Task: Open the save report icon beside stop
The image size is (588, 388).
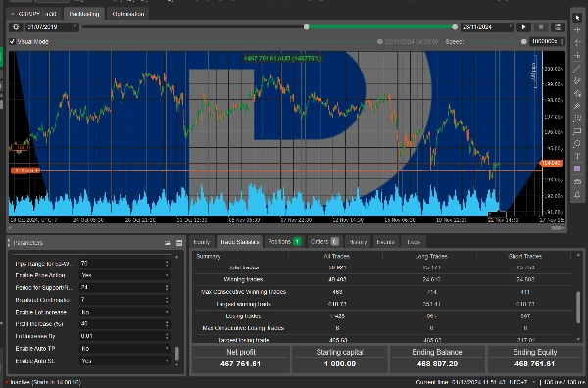Action: click(558, 27)
